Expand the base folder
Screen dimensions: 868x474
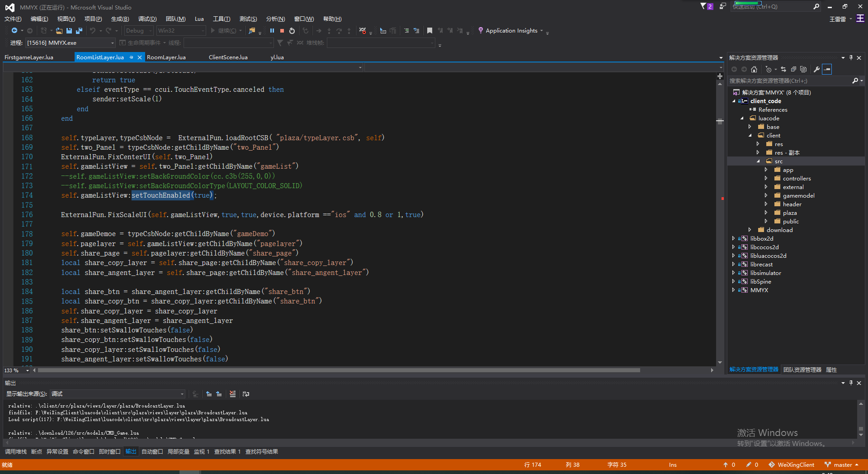[x=750, y=127]
